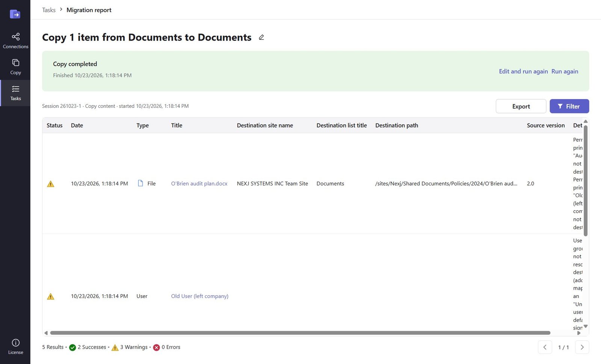
Task: Click the Warnings triangle icon in the summary
Action: coord(115,347)
